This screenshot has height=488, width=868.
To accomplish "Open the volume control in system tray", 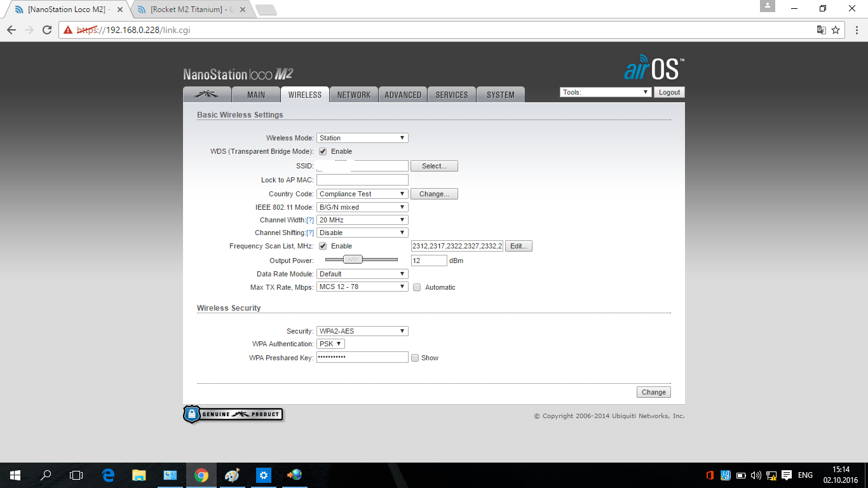I will pyautogui.click(x=756, y=475).
